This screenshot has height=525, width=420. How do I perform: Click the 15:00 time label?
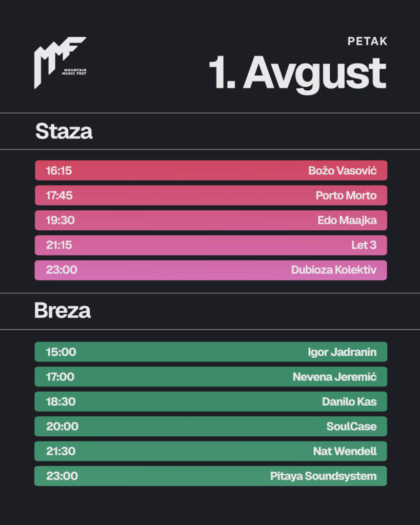point(61,352)
